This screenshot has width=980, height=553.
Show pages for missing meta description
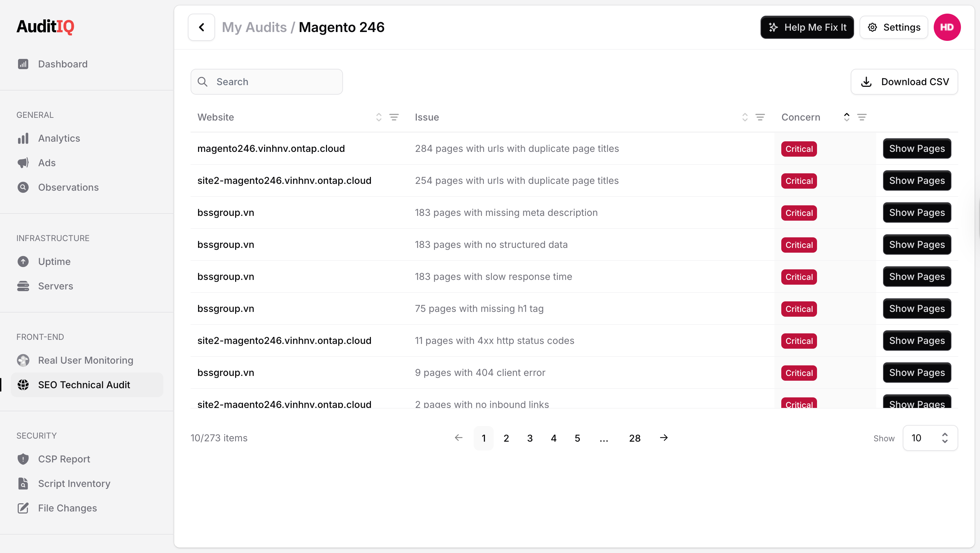[x=917, y=213]
